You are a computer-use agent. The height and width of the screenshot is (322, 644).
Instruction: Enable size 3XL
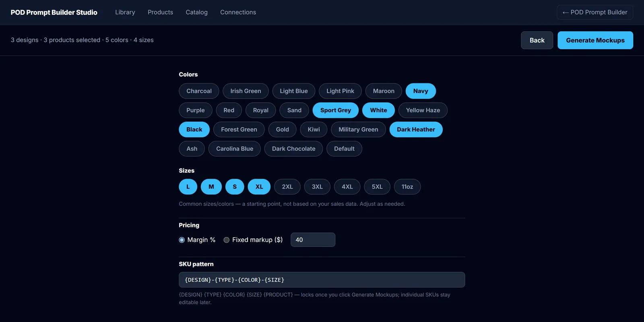317,187
